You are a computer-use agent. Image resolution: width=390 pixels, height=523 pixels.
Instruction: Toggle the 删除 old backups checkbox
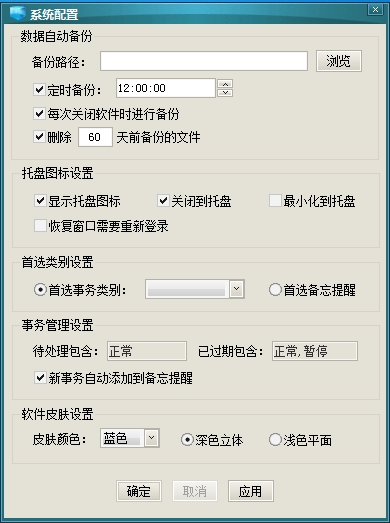(39, 136)
